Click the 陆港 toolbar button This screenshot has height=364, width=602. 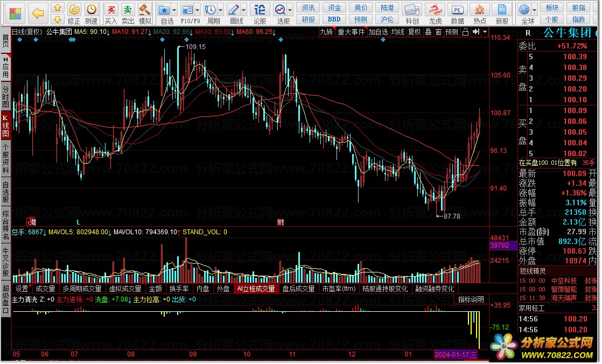click(387, 8)
